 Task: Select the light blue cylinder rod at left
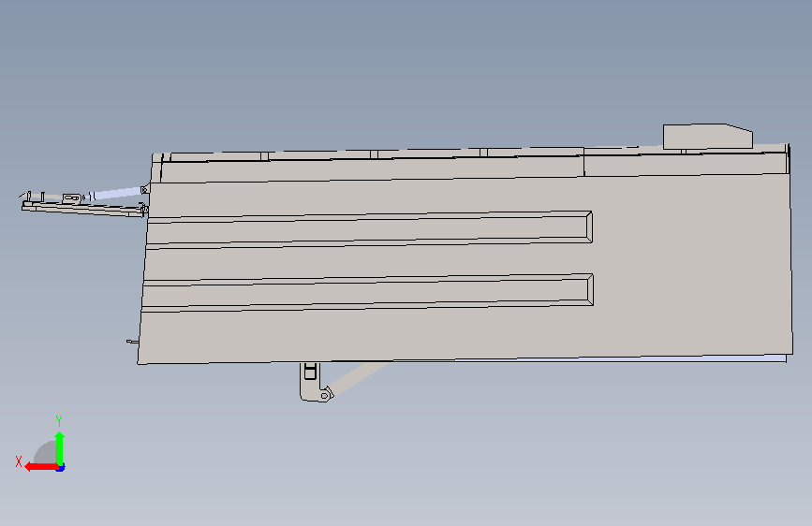pyautogui.click(x=116, y=194)
